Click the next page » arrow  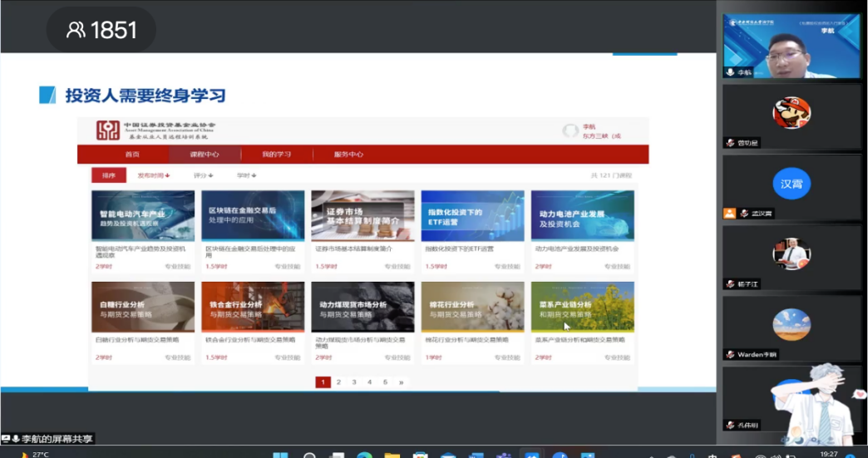[x=401, y=382]
